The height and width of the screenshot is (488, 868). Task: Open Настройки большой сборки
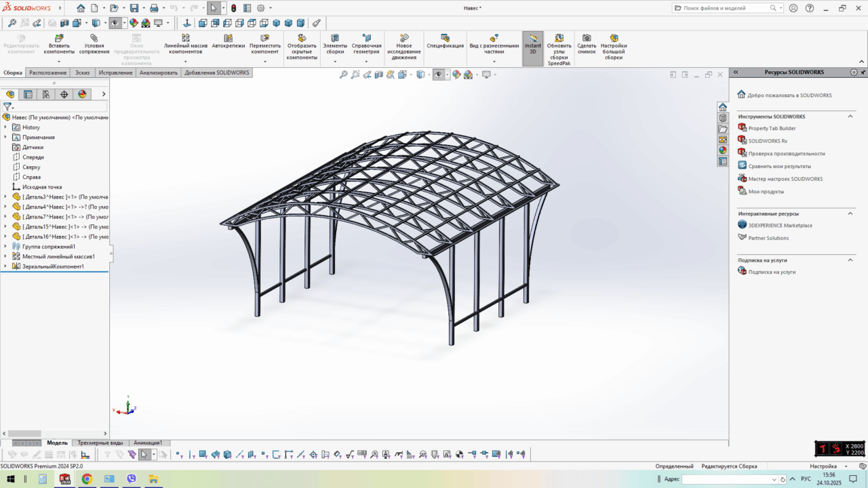614,39
